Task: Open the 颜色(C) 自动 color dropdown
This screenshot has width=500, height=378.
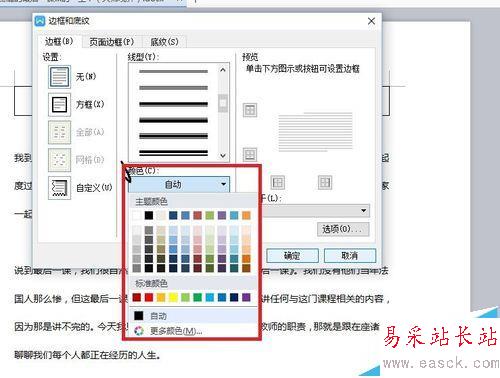Action: tap(179, 184)
